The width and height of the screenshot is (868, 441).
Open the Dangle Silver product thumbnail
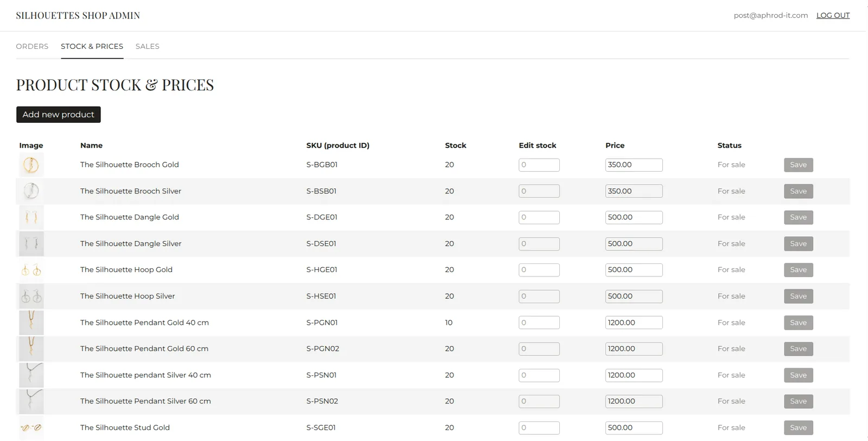(x=31, y=244)
